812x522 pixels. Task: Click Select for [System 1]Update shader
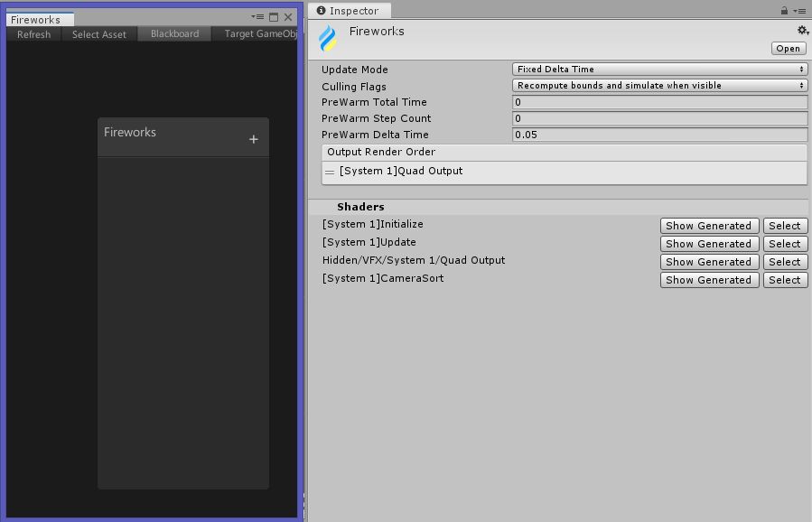pos(784,244)
